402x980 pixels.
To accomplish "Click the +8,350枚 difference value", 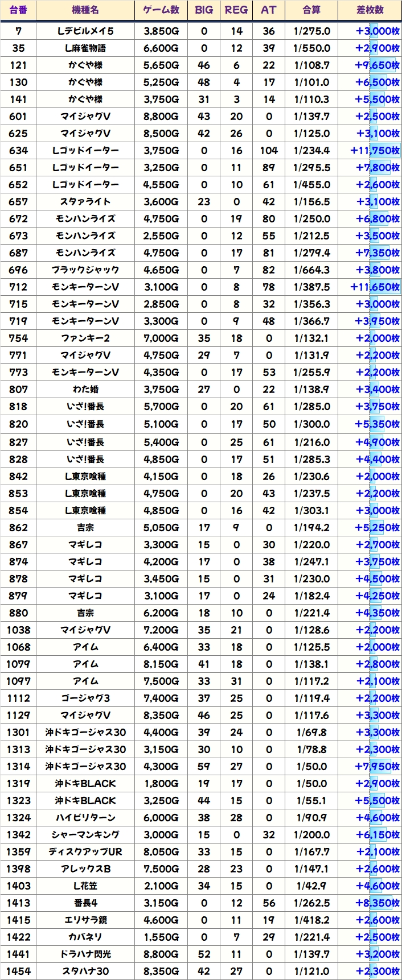I will tap(377, 903).
